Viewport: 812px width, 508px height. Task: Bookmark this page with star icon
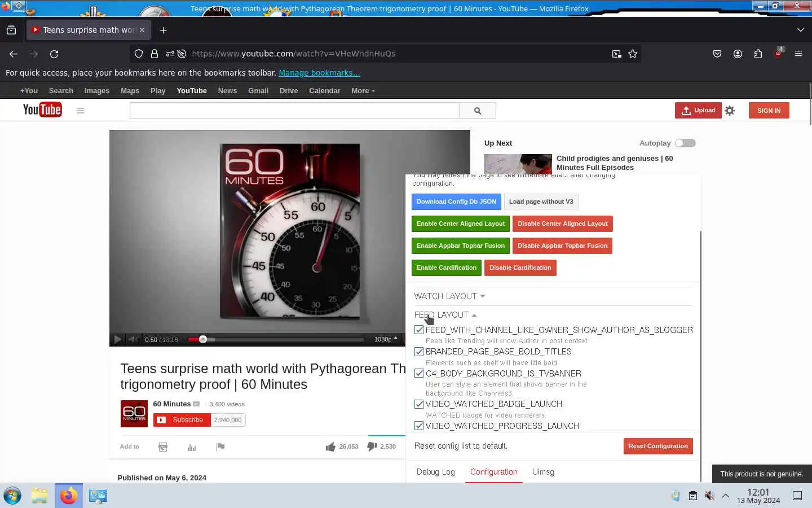[633, 54]
